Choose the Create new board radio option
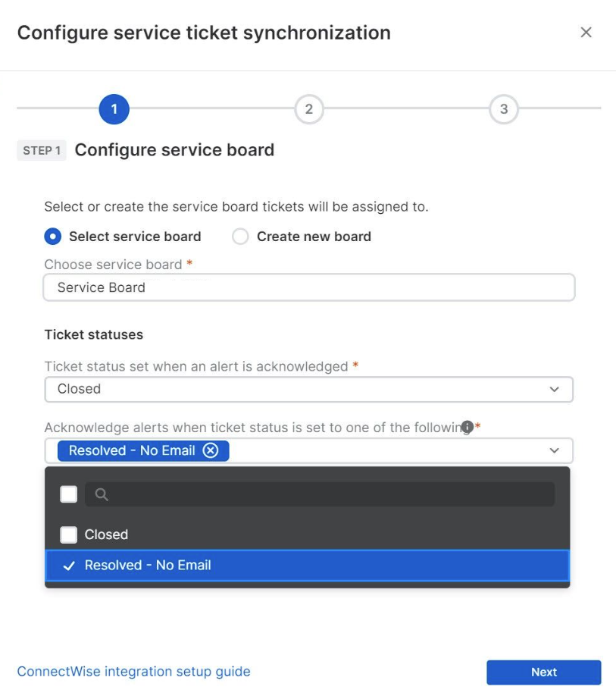This screenshot has width=616, height=696. [240, 237]
